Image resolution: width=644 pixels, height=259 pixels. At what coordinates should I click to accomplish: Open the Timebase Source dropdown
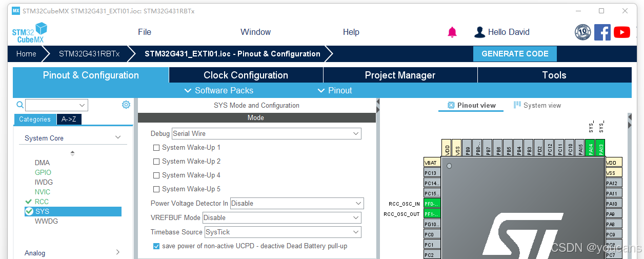point(283,232)
